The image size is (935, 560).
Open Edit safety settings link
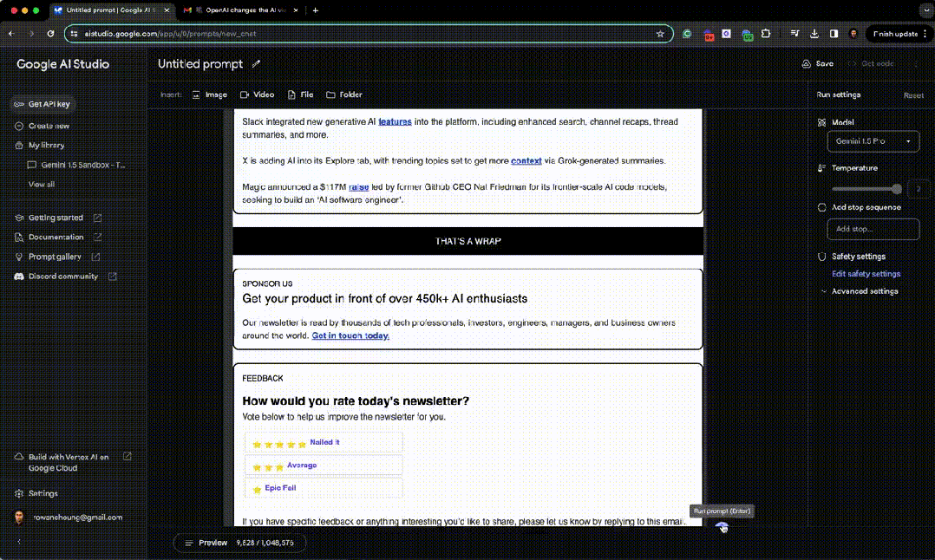(x=866, y=274)
